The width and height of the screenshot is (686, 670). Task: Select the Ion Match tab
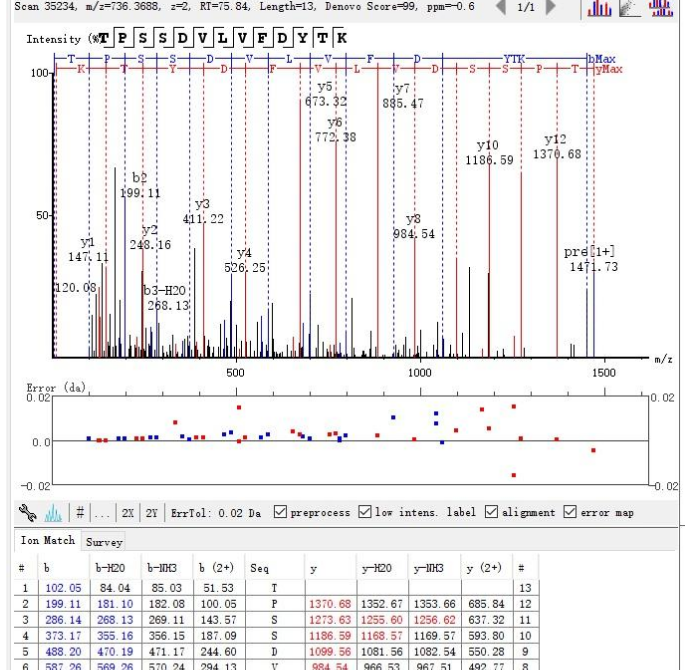click(x=48, y=540)
